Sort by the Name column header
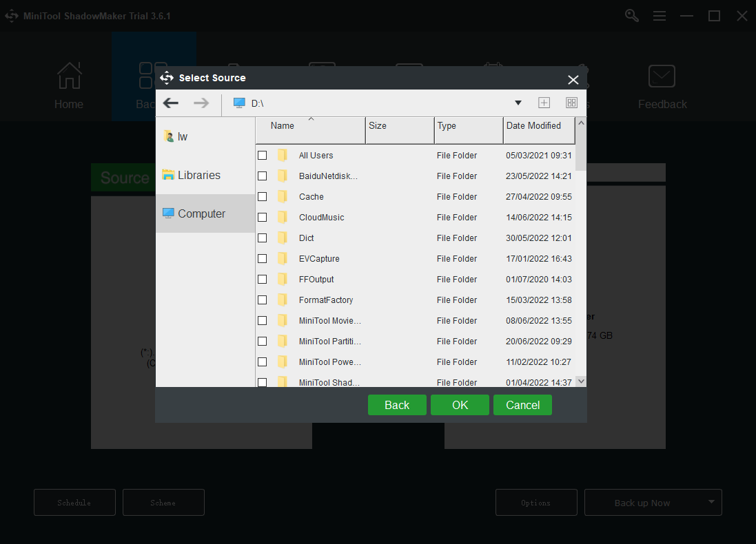This screenshot has height=544, width=756. coord(310,130)
